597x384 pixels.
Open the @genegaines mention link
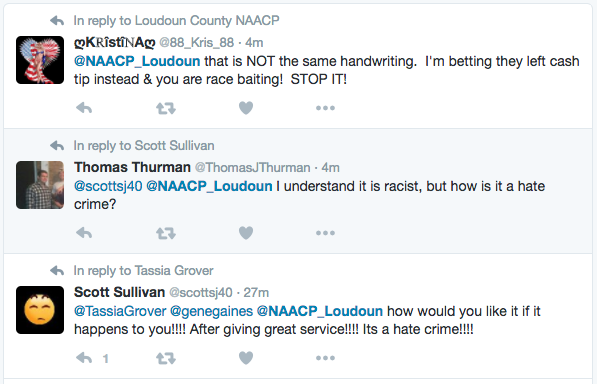tap(211, 311)
